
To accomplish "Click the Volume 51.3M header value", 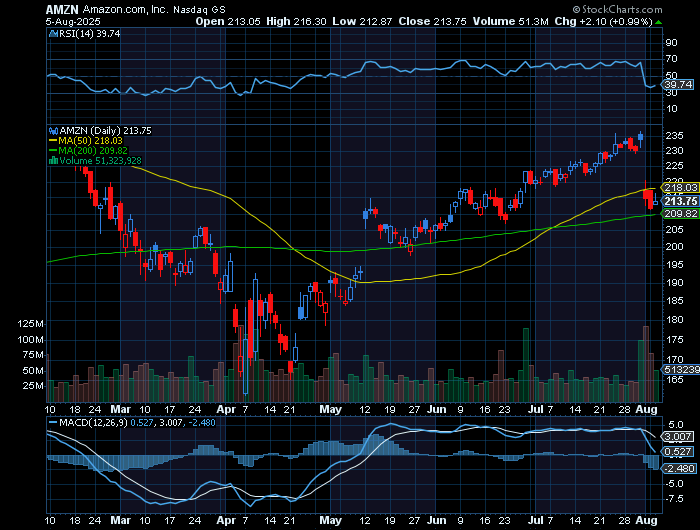I will pyautogui.click(x=510, y=21).
